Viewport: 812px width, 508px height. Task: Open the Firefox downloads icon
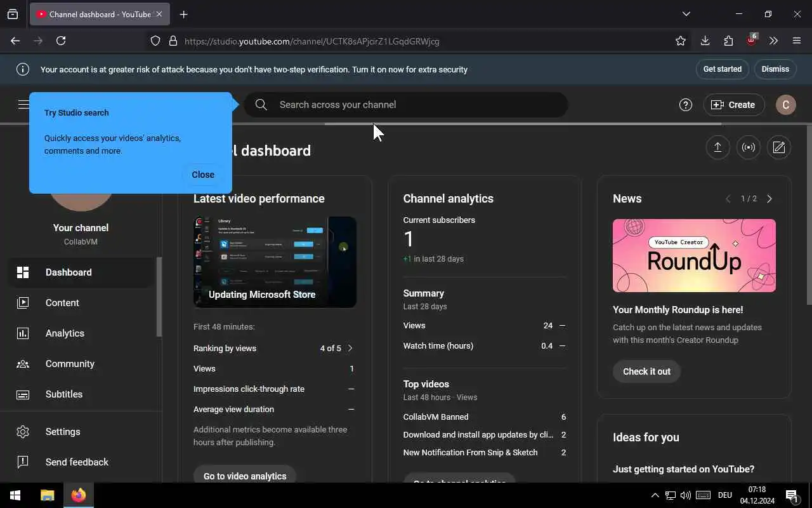tap(705, 41)
